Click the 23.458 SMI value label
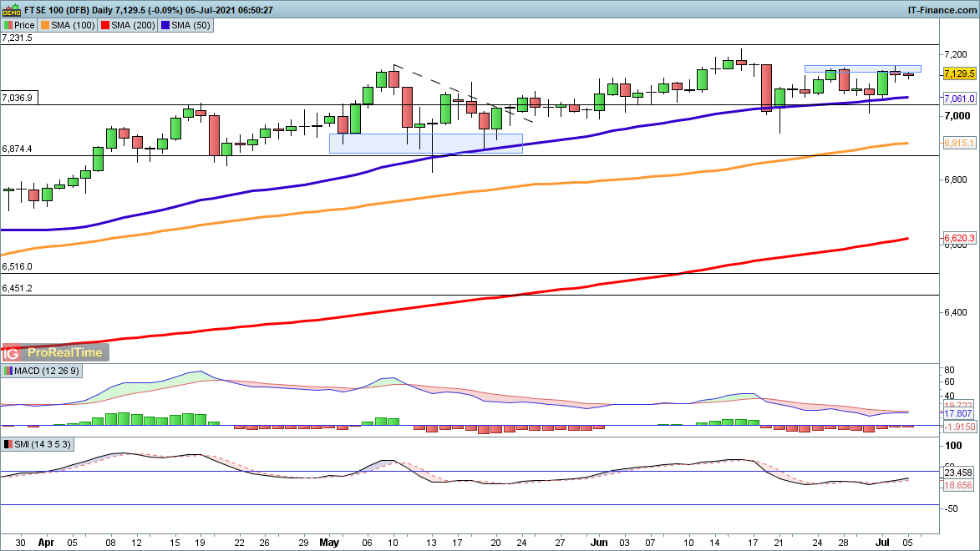Viewport: 980px width, 551px height. [959, 471]
